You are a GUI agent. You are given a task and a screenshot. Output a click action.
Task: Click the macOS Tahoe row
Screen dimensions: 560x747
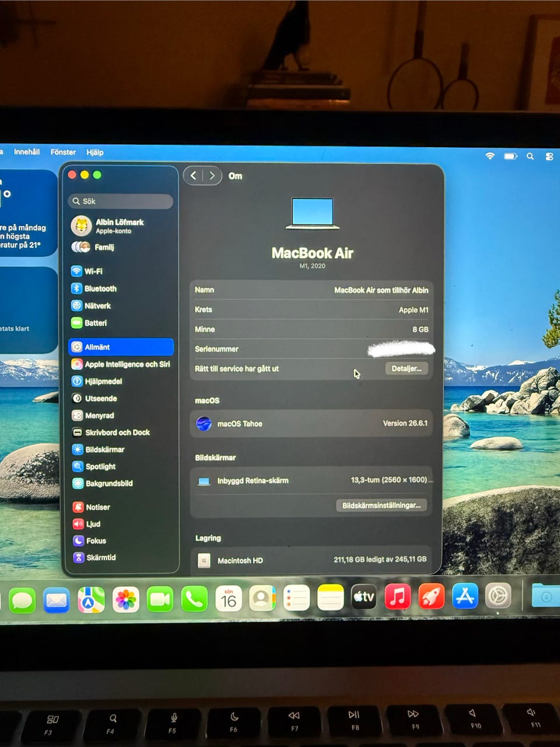311,424
